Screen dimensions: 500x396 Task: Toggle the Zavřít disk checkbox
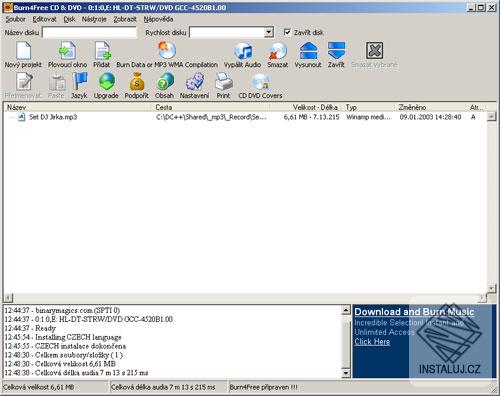pos(287,32)
